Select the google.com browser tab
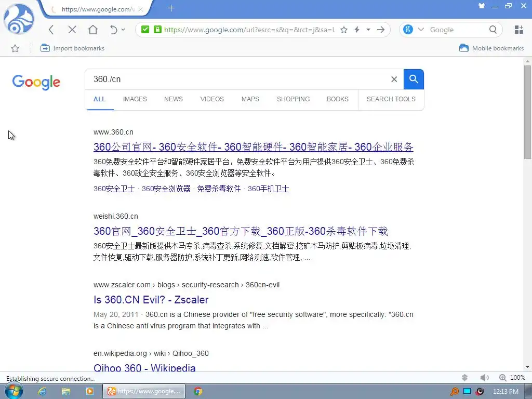The height and width of the screenshot is (399, 532). click(97, 9)
